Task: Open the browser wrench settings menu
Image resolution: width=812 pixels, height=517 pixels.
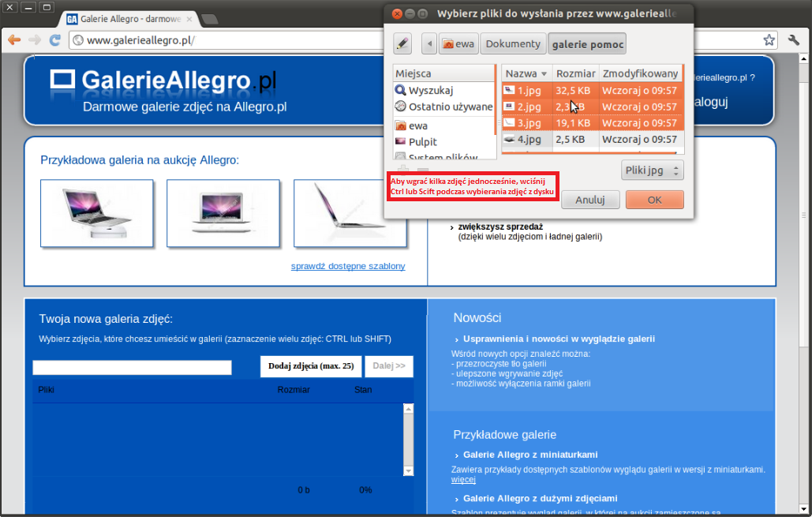Action: point(793,40)
